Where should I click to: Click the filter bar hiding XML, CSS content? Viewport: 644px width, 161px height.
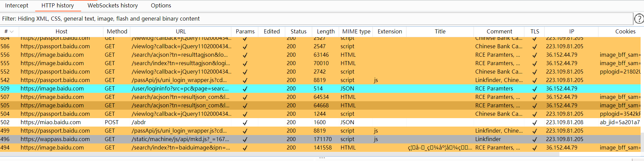point(317,19)
